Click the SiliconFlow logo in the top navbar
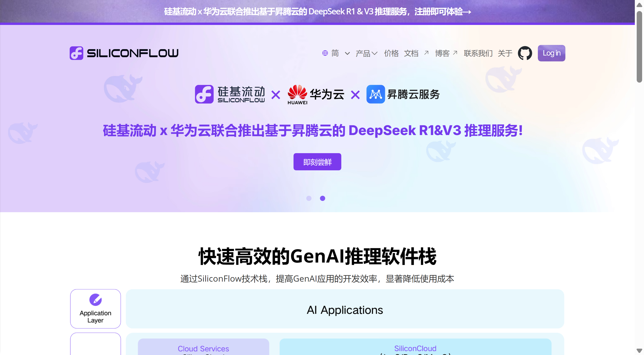Viewport: 644px width, 355px height. tap(124, 53)
